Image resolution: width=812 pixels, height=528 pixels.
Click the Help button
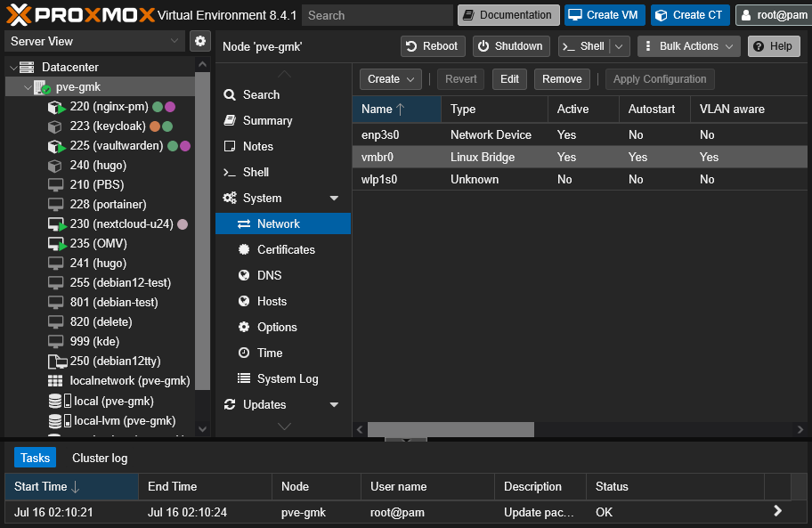[774, 46]
